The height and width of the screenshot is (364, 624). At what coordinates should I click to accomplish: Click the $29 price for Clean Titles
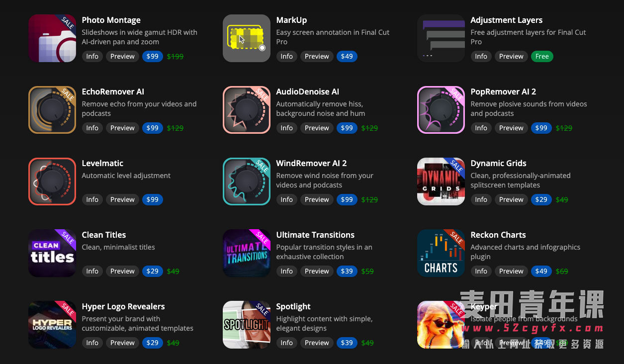pyautogui.click(x=153, y=271)
